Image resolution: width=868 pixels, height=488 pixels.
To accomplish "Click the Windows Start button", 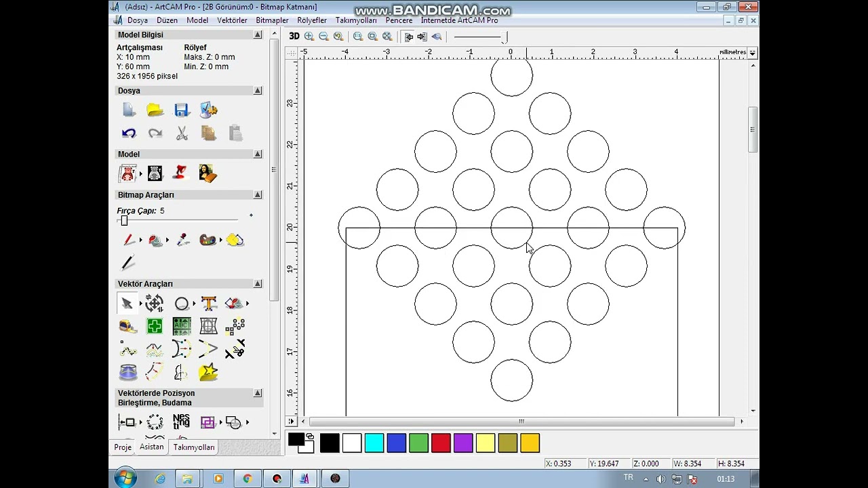I will [125, 479].
